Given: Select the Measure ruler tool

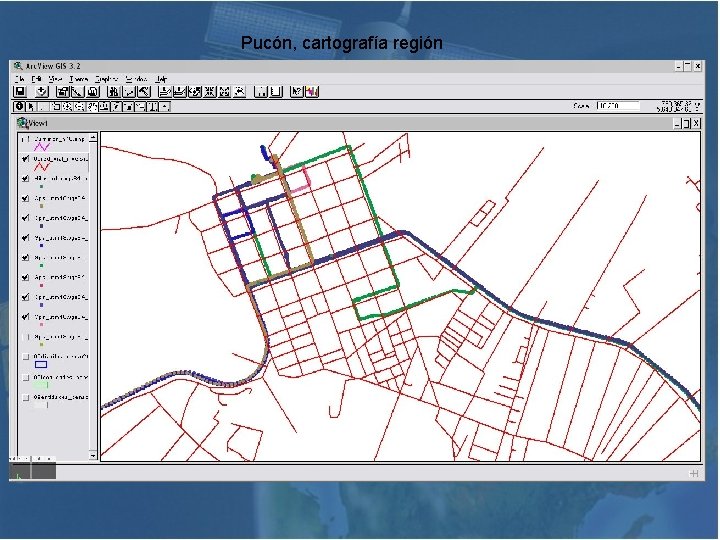Looking at the screenshot, I should (x=104, y=107).
